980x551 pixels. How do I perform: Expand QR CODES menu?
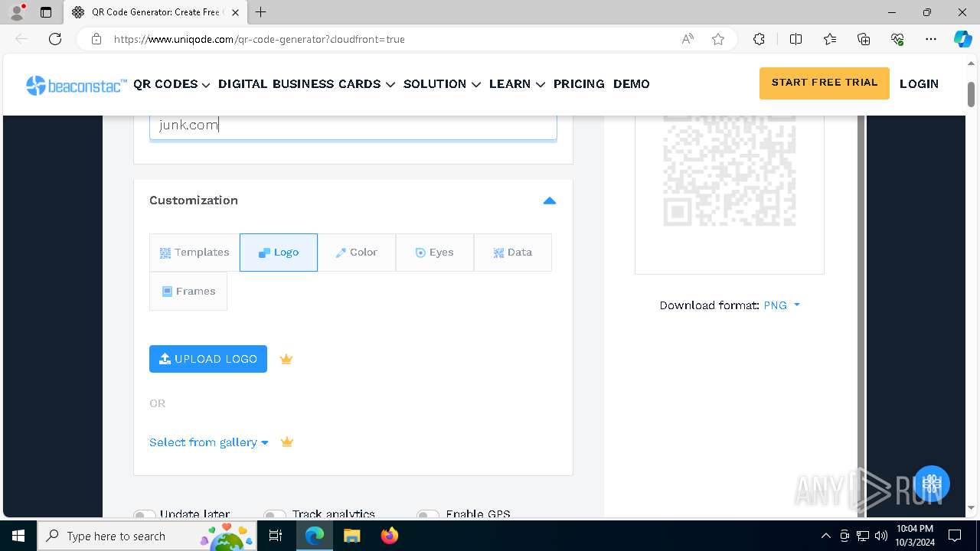point(171,84)
